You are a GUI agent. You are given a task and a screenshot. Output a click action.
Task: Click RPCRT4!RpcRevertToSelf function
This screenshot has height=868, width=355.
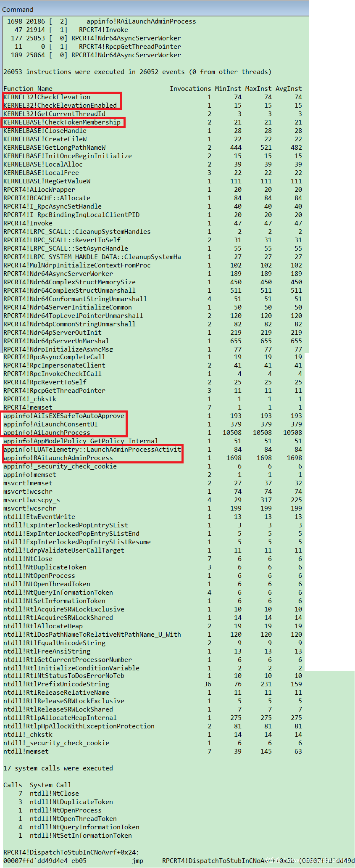(x=45, y=382)
